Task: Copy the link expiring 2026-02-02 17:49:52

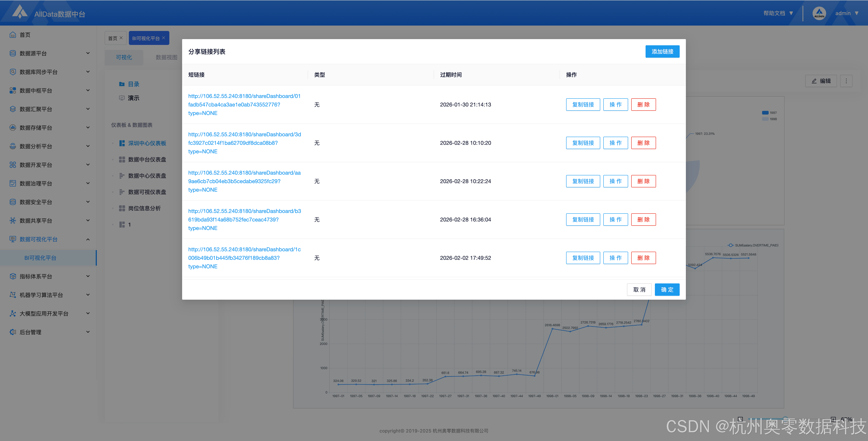Action: pos(583,258)
